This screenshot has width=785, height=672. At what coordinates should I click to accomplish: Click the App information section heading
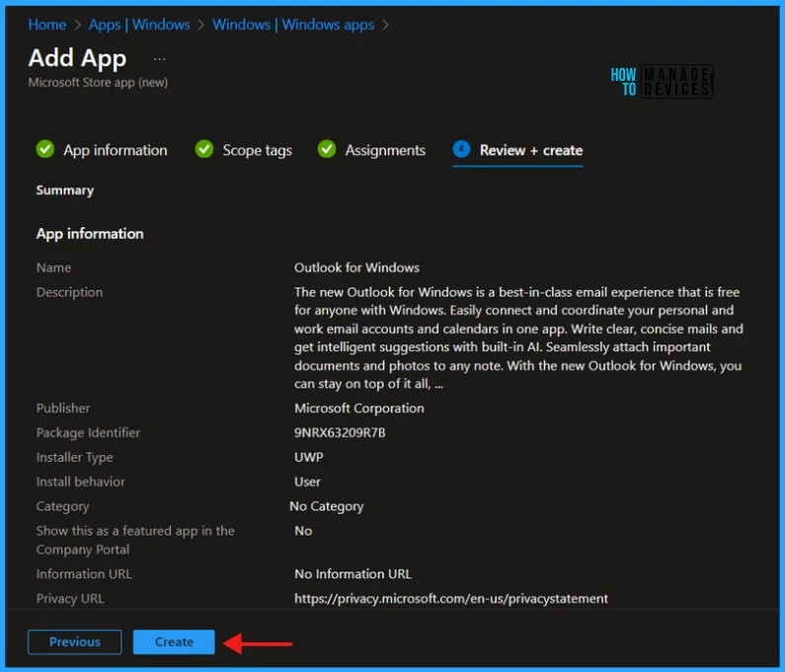tap(90, 234)
